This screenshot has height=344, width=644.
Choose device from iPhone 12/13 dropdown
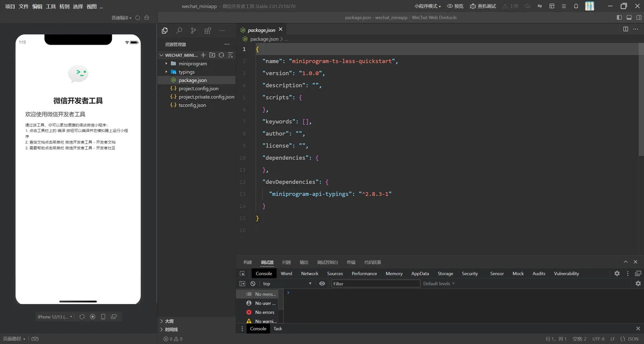55,317
